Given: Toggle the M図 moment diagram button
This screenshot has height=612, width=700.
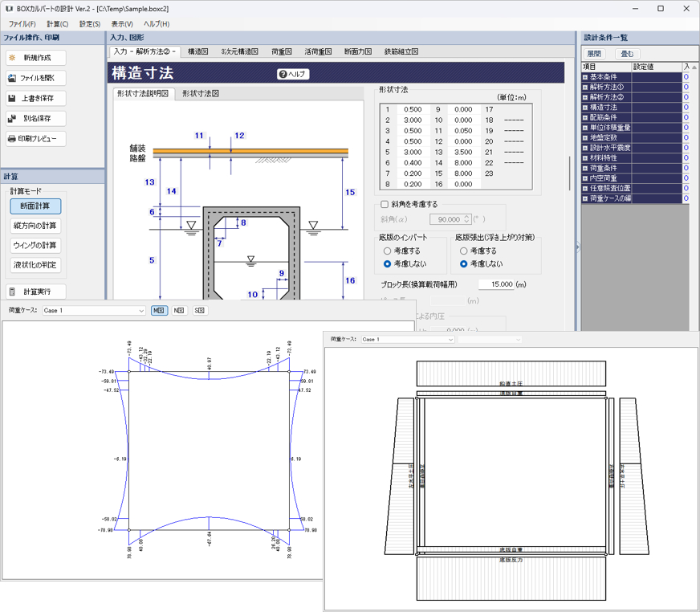Looking at the screenshot, I should pos(160,311).
